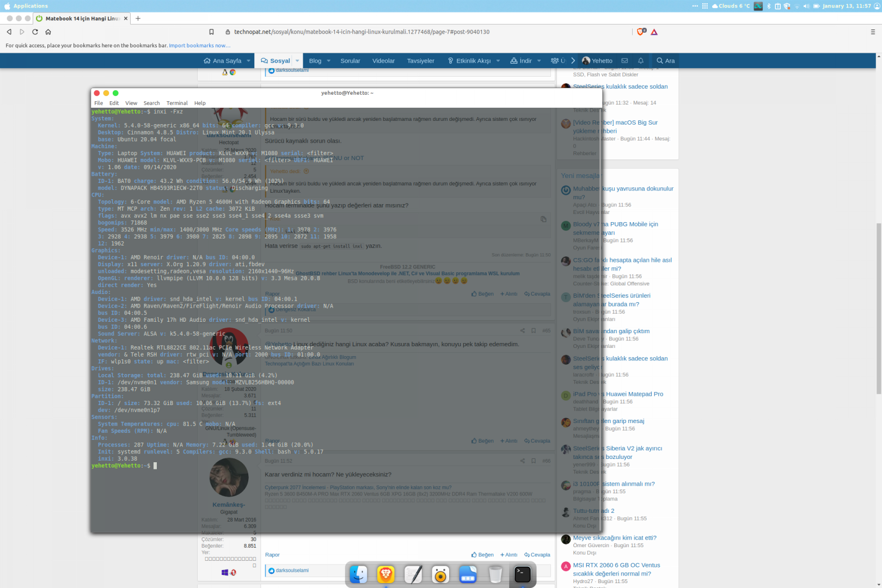Open the browser home page
The width and height of the screenshot is (882, 588).
pyautogui.click(x=48, y=32)
